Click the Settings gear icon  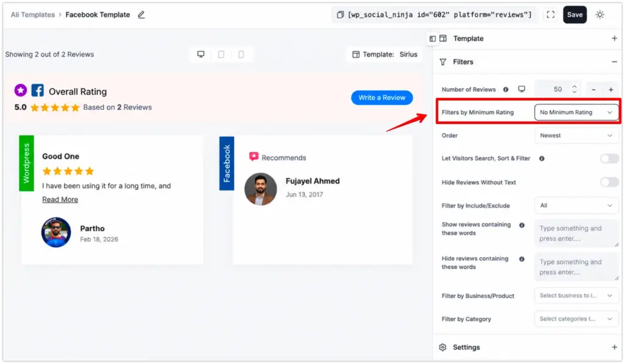tap(444, 348)
